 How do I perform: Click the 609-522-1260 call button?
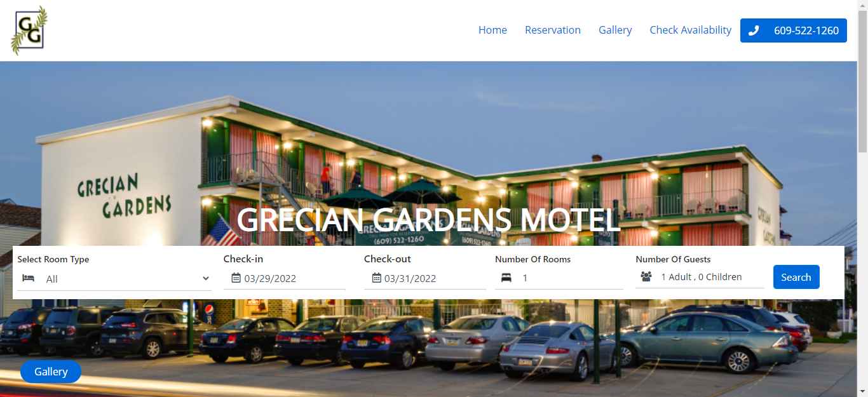coord(794,30)
